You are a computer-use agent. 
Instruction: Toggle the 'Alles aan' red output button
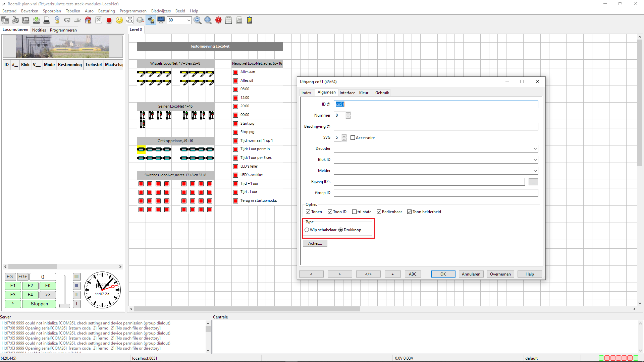235,72
